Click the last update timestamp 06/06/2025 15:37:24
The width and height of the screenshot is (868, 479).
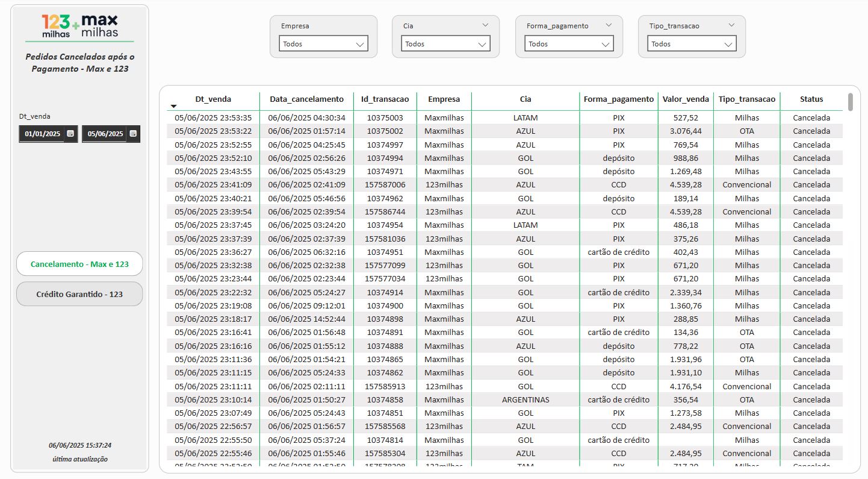(x=80, y=445)
